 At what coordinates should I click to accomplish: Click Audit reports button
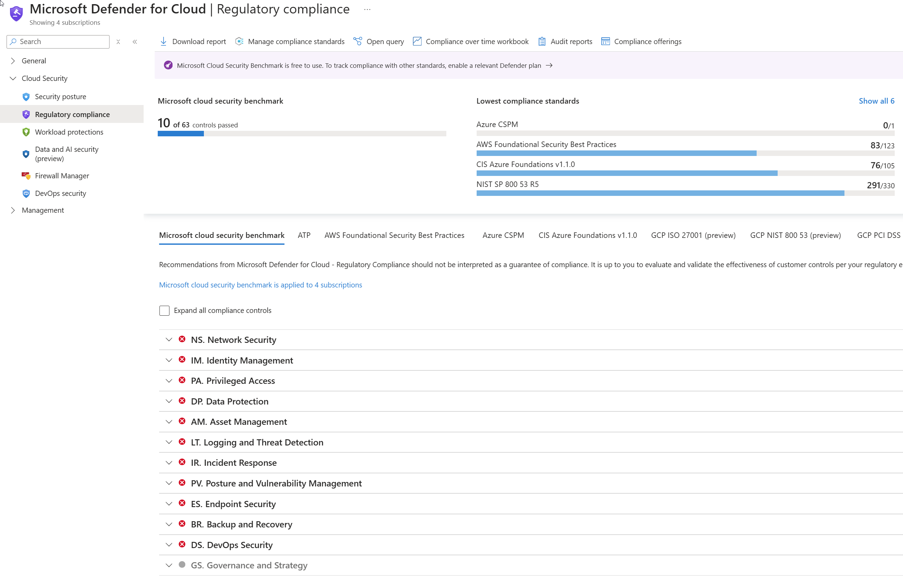click(x=565, y=41)
